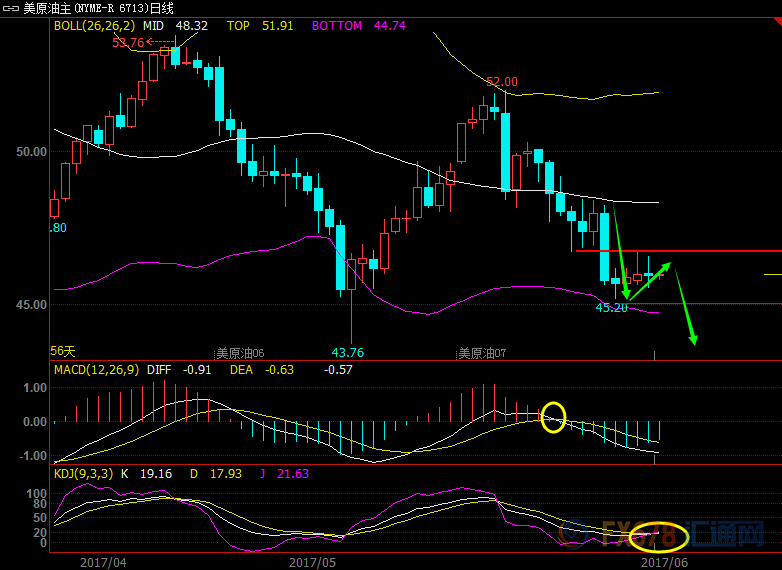Click the 50 KDJ axis label

(x=40, y=518)
